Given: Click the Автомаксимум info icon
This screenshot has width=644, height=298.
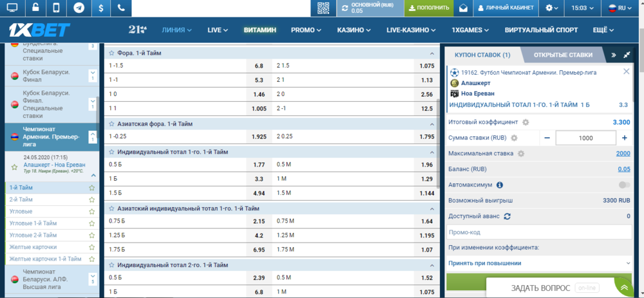Looking at the screenshot, I should [500, 185].
